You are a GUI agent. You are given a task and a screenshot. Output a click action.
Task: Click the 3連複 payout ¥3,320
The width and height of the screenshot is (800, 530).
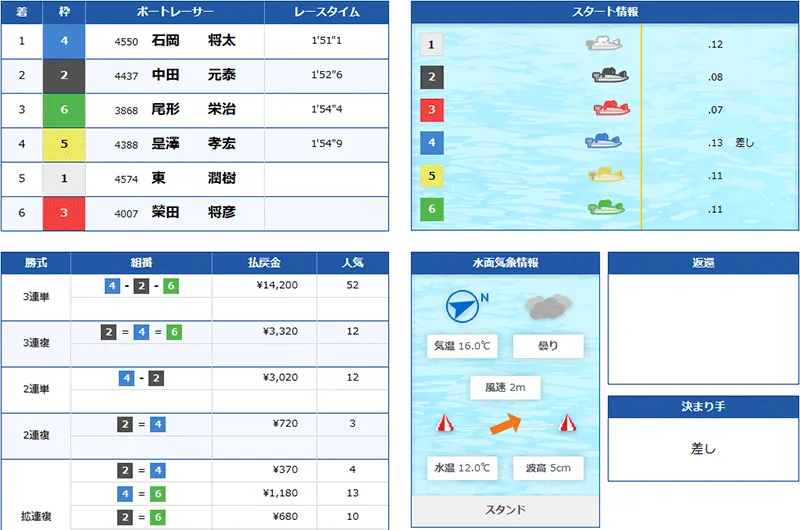(x=280, y=332)
